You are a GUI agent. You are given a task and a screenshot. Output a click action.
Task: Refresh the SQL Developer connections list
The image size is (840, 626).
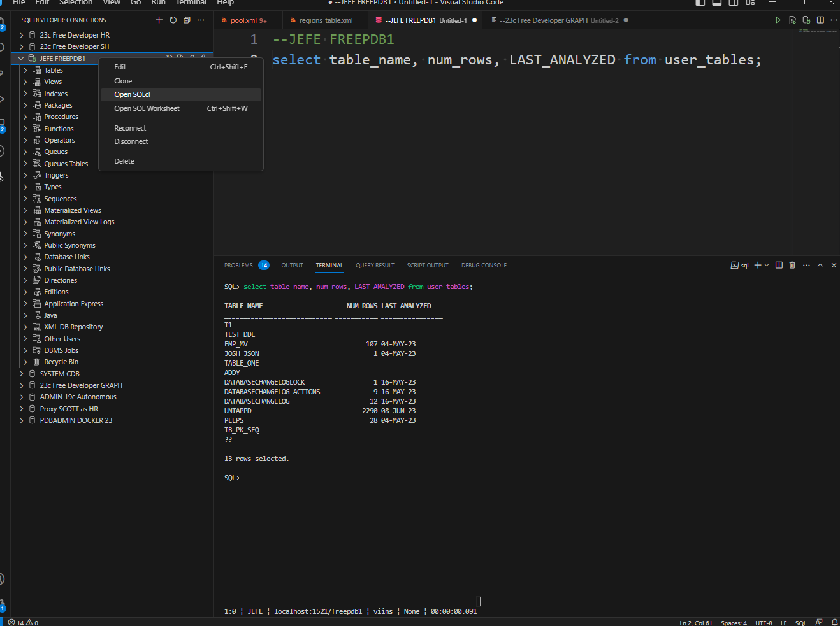173,20
